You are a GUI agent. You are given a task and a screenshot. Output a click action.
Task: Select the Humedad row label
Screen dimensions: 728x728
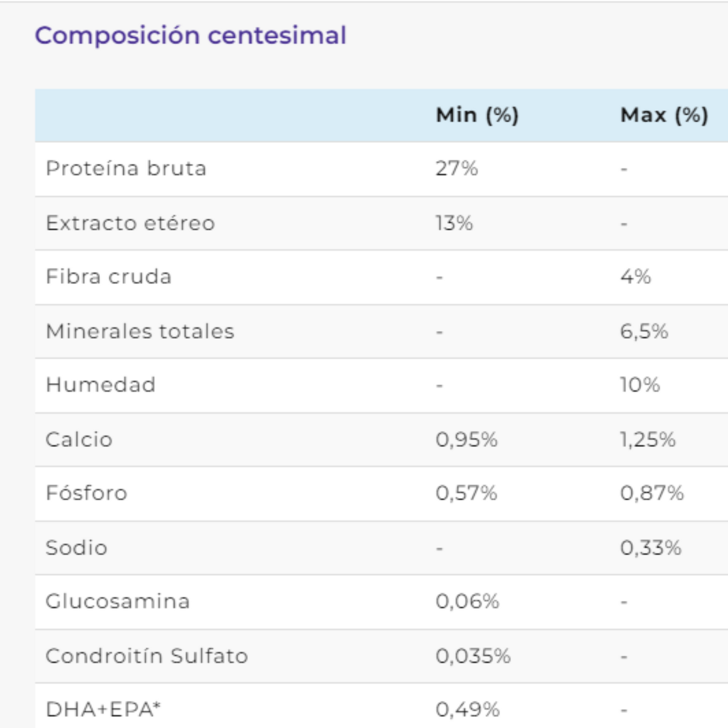coord(100,385)
